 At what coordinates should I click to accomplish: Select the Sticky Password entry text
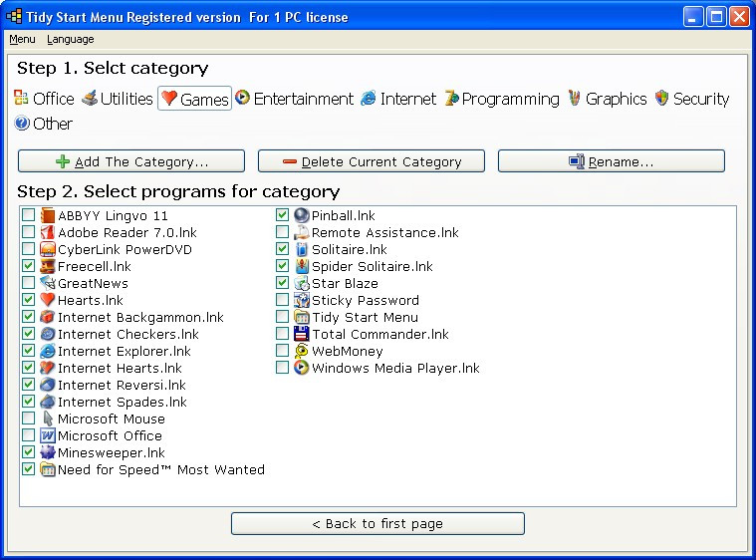tap(366, 300)
